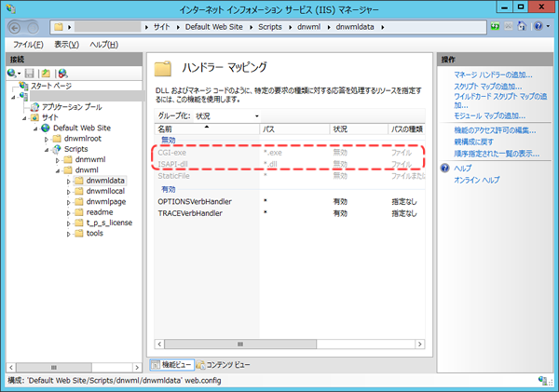Viewport: 559px width, 392px height.
Task: Sort by the 名前 column header
Action: point(207,129)
